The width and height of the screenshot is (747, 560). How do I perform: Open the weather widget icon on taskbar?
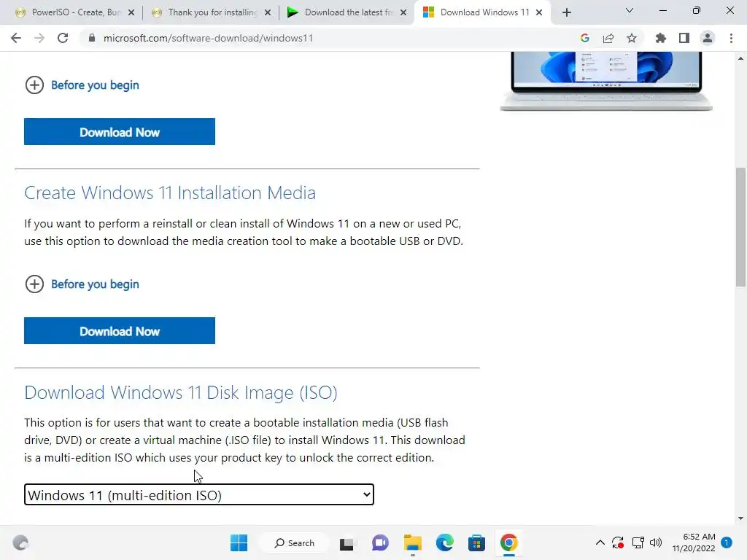coord(20,542)
